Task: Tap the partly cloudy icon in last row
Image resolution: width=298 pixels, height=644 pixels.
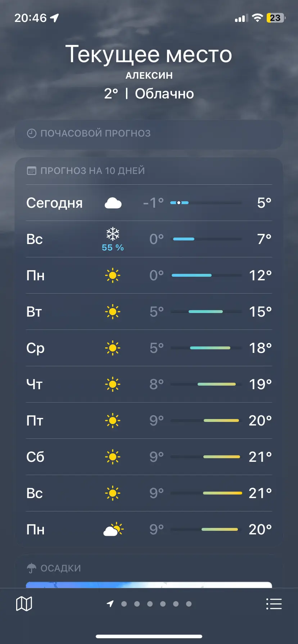Action: click(x=113, y=530)
